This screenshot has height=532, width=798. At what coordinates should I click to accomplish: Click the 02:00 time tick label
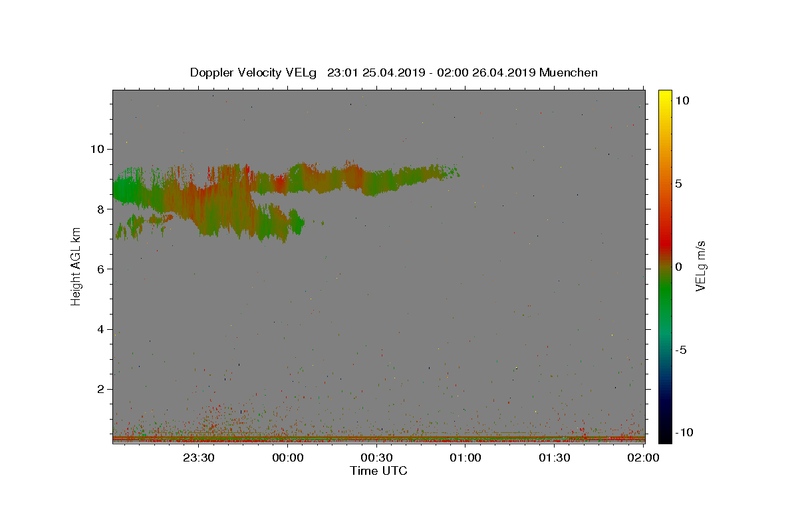pos(643,458)
